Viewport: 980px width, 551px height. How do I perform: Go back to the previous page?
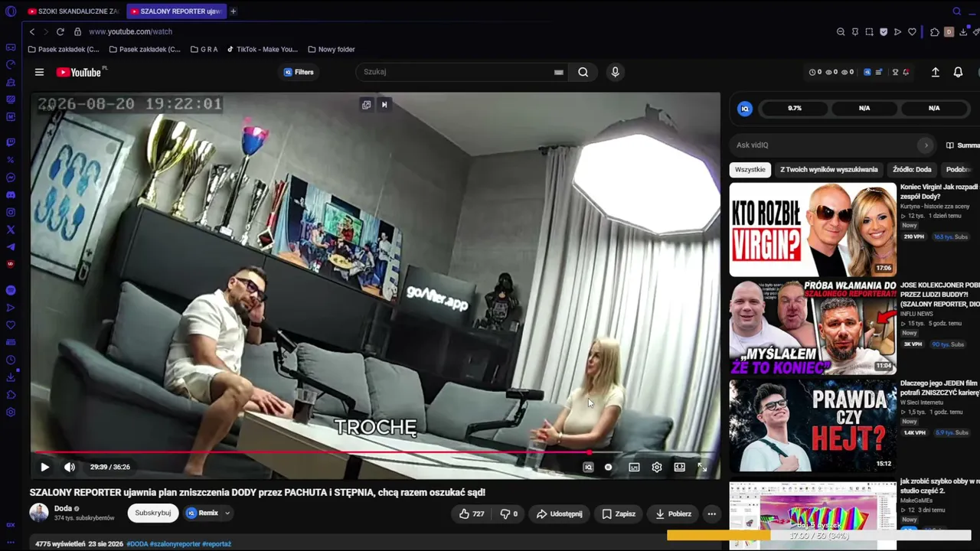(32, 31)
